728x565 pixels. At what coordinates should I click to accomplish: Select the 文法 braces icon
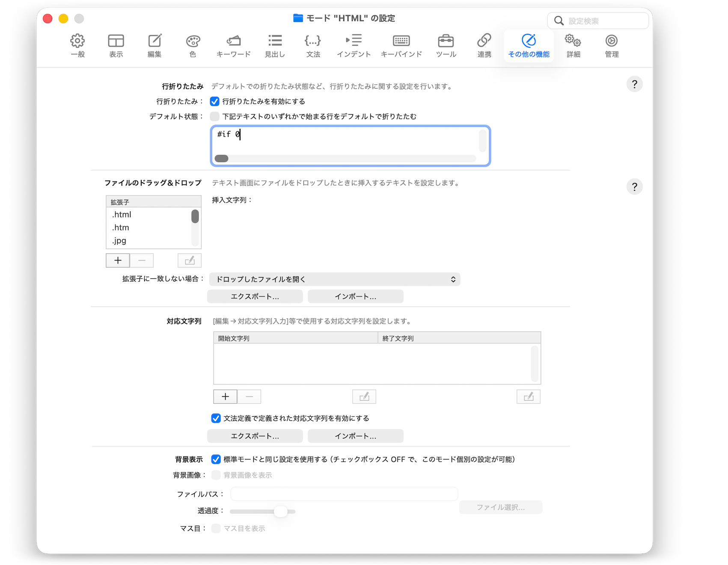click(313, 41)
